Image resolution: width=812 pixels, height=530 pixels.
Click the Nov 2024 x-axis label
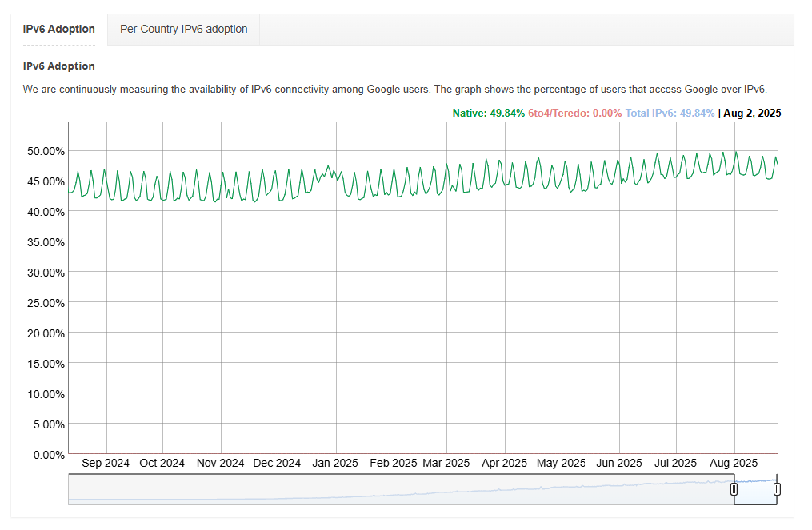pos(220,463)
